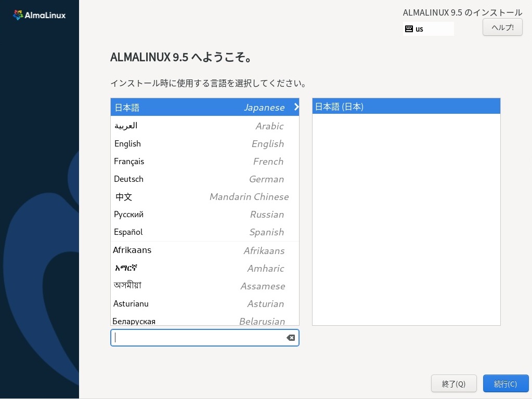The height and width of the screenshot is (399, 532).
Task: Continue installation with 続行(C)
Action: (505, 383)
